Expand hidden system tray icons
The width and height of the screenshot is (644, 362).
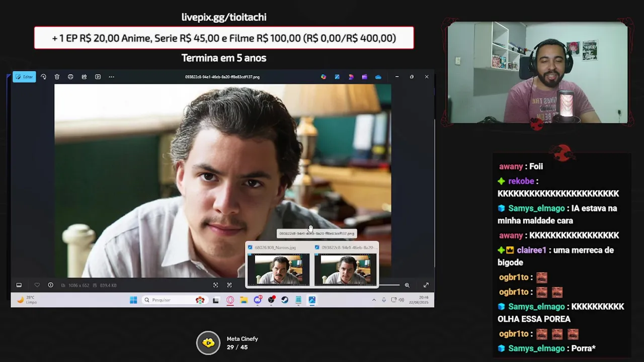point(374,300)
